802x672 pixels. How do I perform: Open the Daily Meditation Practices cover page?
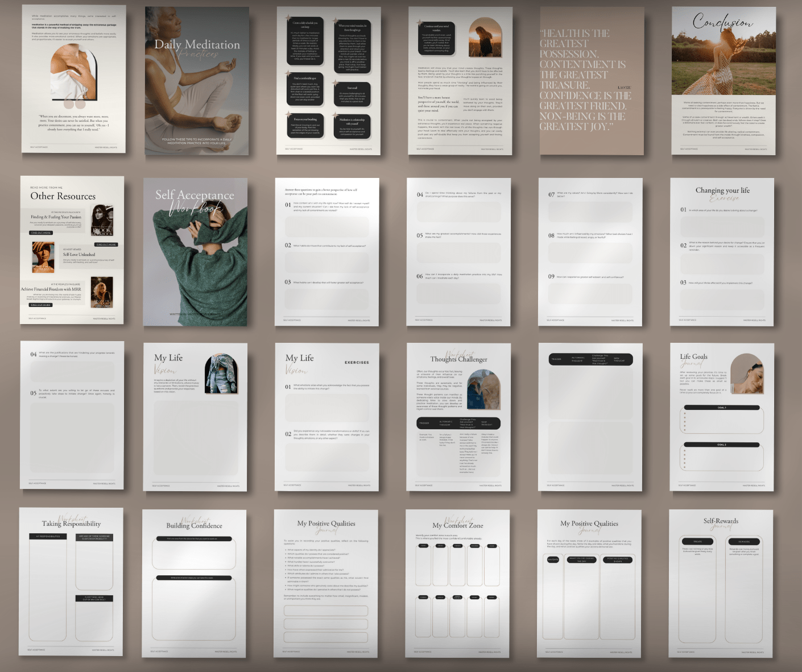click(197, 81)
